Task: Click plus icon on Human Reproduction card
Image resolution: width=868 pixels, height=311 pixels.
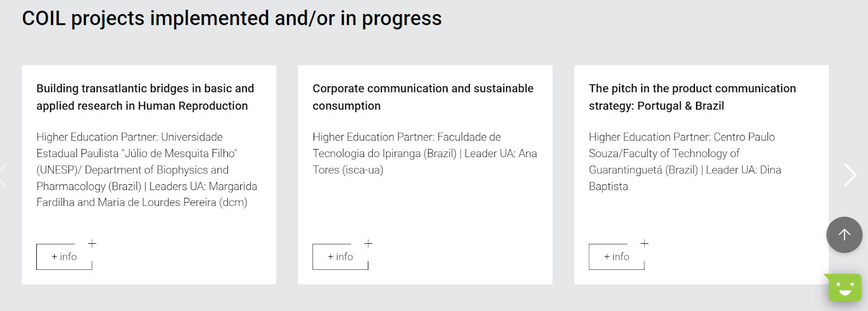Action: (x=92, y=243)
